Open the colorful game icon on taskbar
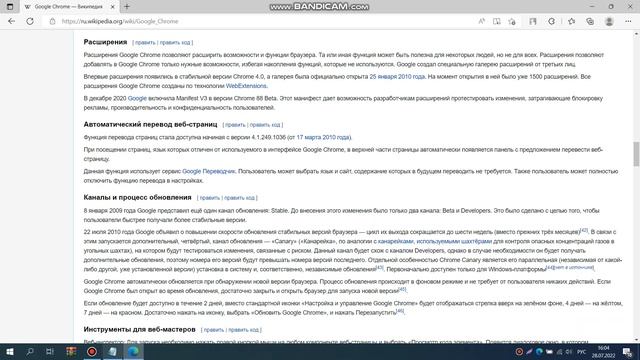640x360 pixels. click(71, 351)
